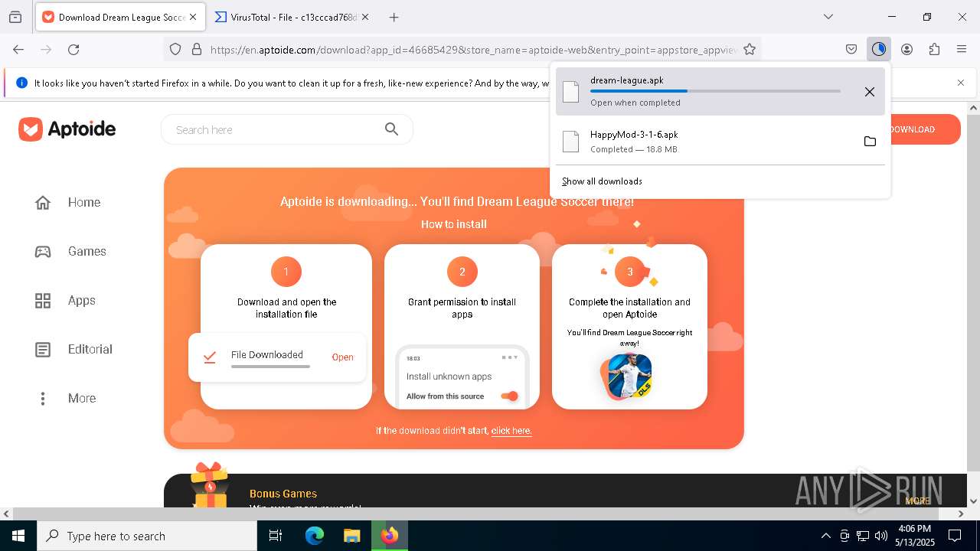Show site security padlock info

[197, 49]
